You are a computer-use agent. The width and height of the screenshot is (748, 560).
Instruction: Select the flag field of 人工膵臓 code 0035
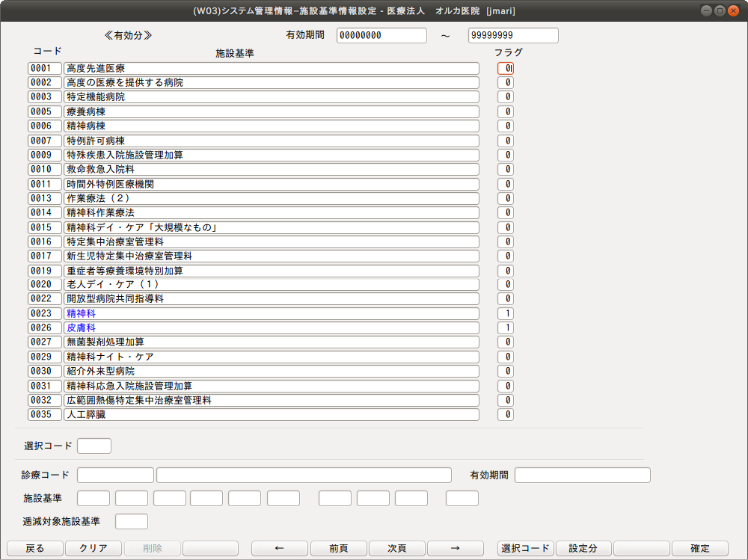[504, 414]
